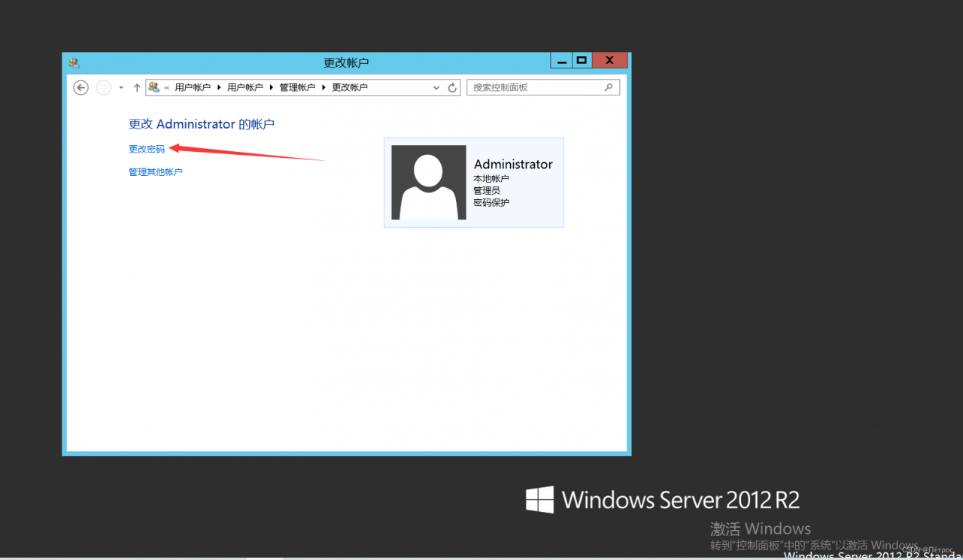Click the magnifier search icon
Screen dimensions: 963x560
(x=609, y=88)
